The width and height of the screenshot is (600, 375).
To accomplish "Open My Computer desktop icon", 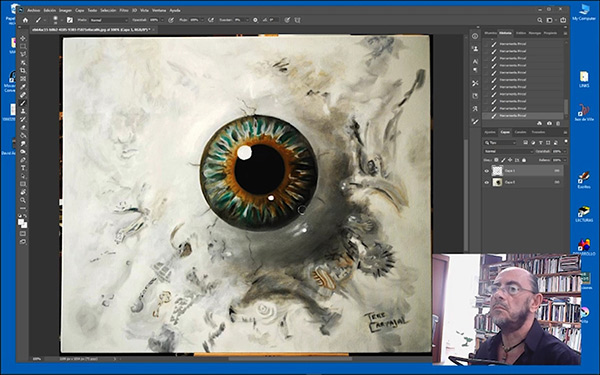I will click(x=584, y=12).
